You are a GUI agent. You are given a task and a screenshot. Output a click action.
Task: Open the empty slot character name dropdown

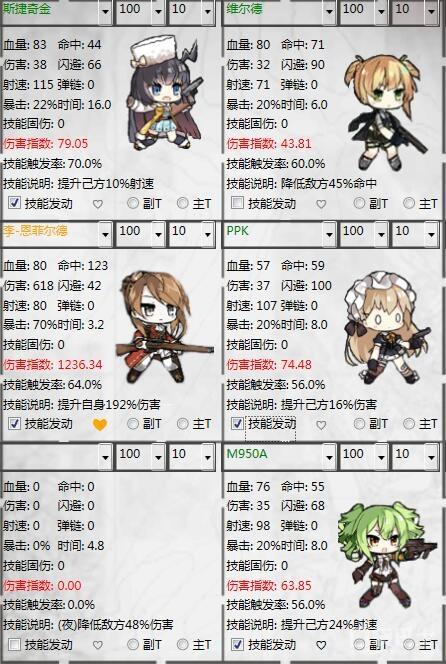(x=105, y=456)
